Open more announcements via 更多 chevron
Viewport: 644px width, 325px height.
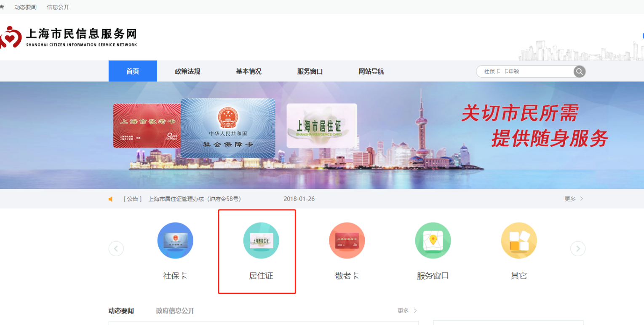pyautogui.click(x=574, y=199)
